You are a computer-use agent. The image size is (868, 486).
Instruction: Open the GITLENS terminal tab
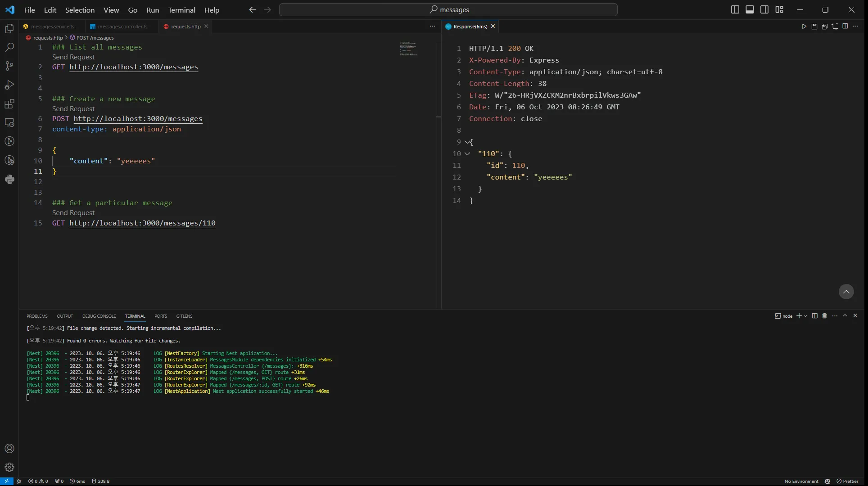184,315
